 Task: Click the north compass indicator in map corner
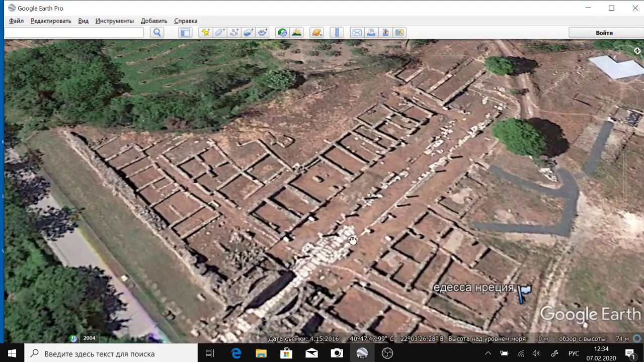(x=637, y=51)
